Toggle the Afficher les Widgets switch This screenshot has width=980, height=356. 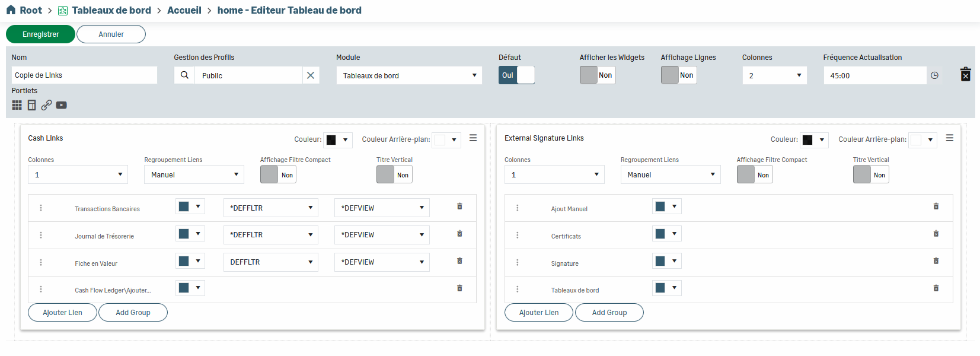pyautogui.click(x=598, y=75)
